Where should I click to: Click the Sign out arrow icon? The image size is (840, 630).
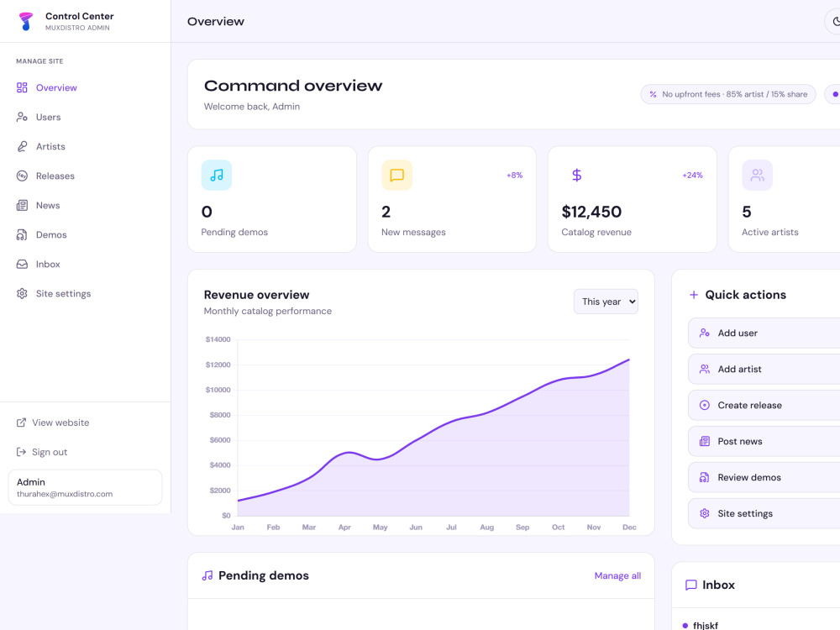[x=21, y=452]
